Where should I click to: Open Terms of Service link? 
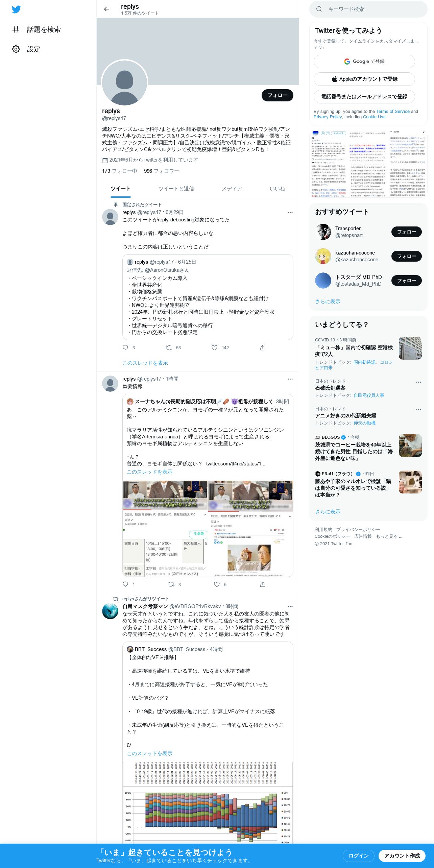pyautogui.click(x=393, y=111)
